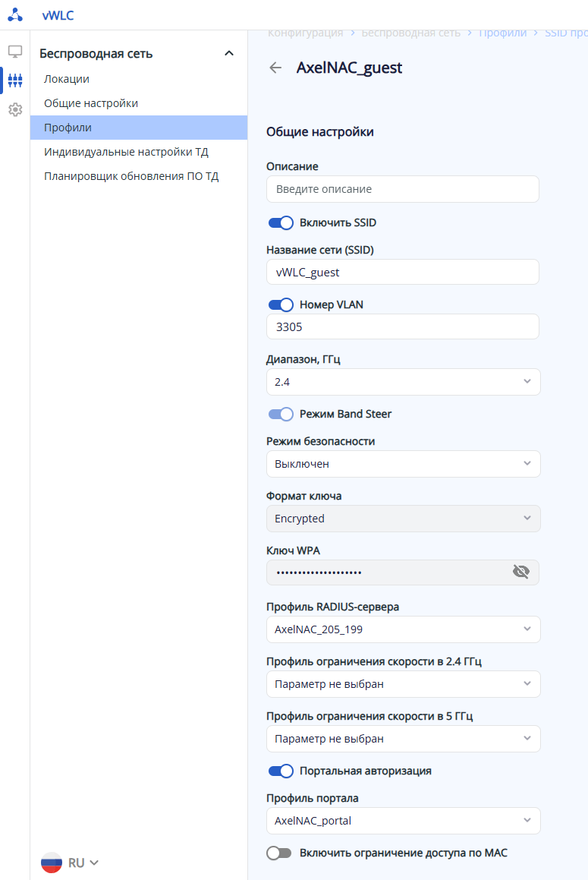Open the monitoring display sidebar icon
Screen dimensions: 588x880
tap(15, 52)
